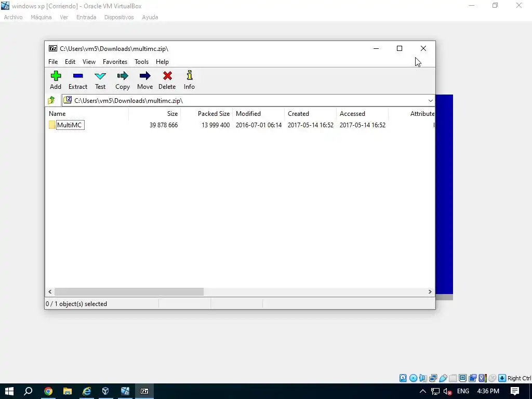Click the scroll left arrow
The height and width of the screenshot is (399, 532).
coord(50,291)
